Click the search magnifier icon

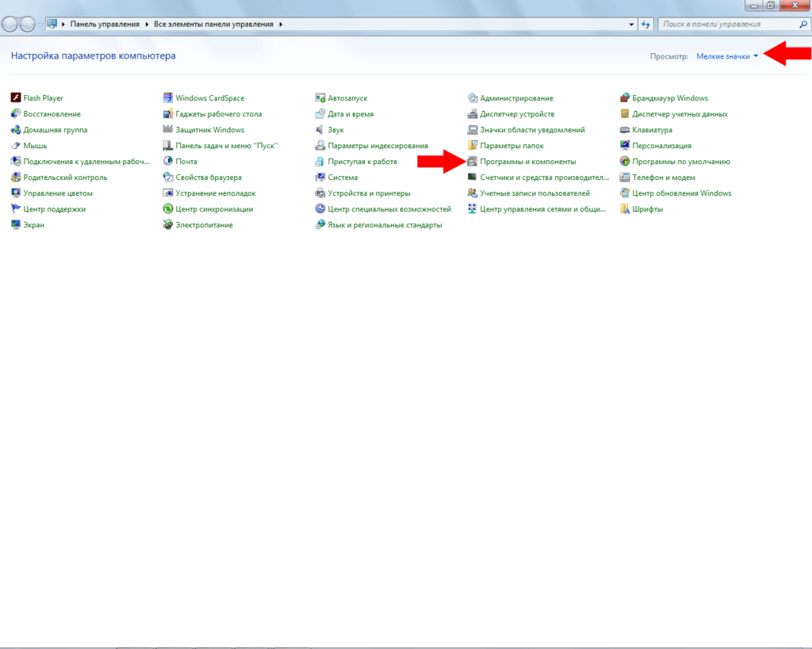click(803, 24)
